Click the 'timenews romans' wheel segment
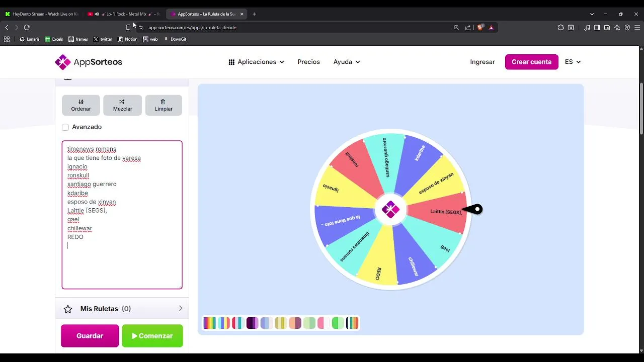Image resolution: width=644 pixels, height=362 pixels. [352, 248]
